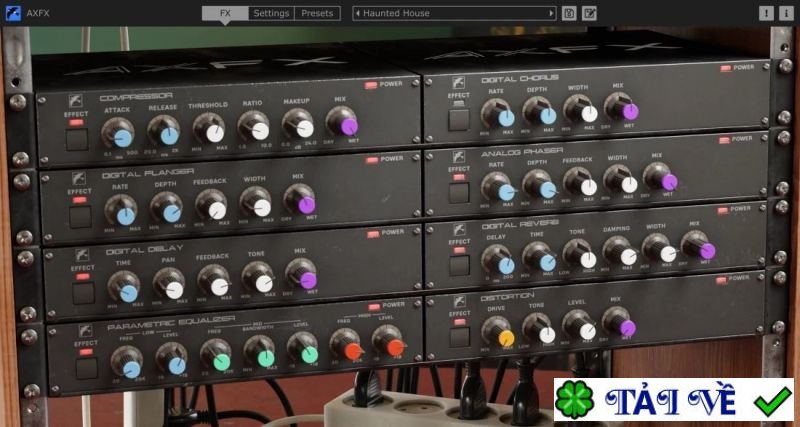Screen dimensions: 800x427
Task: Open the info icon at top right
Action: click(x=786, y=13)
